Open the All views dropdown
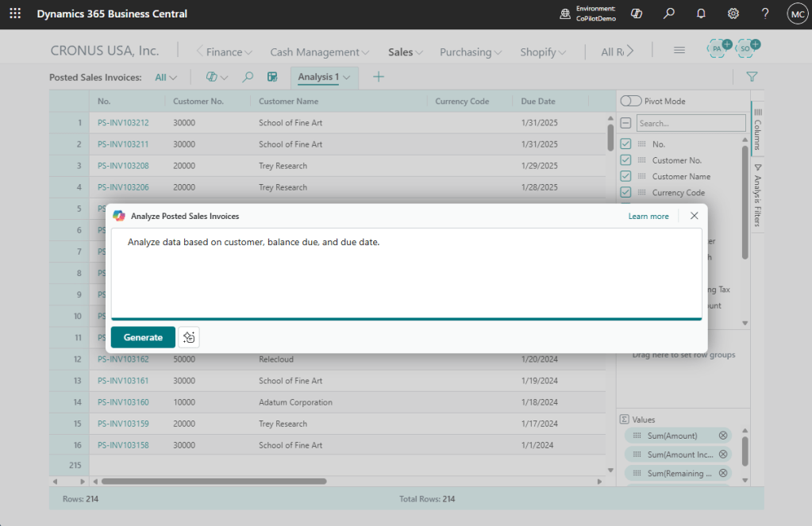This screenshot has width=812, height=526. point(167,77)
